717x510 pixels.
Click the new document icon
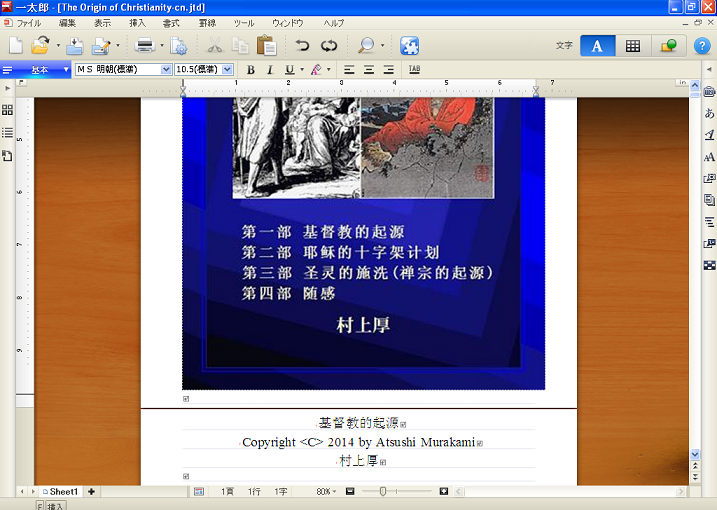pyautogui.click(x=15, y=45)
